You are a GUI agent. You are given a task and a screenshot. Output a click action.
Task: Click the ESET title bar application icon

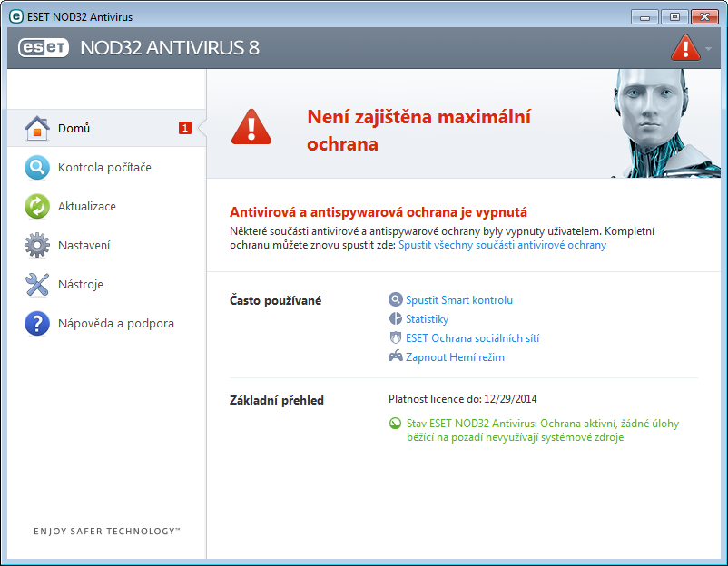click(15, 16)
